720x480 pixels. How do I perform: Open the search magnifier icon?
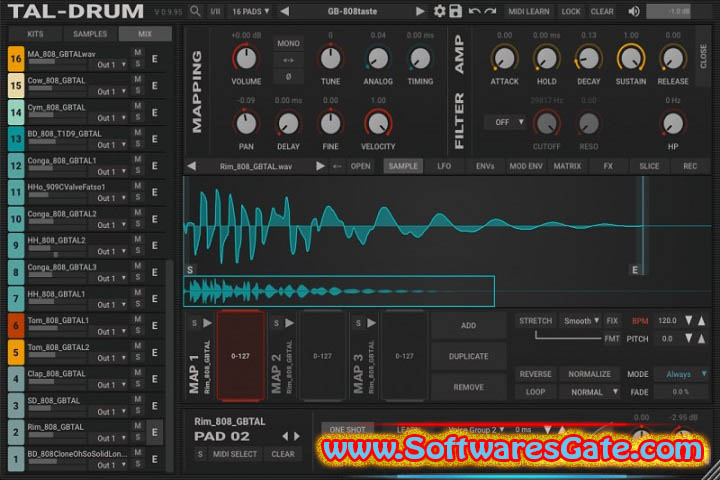pyautogui.click(x=195, y=11)
